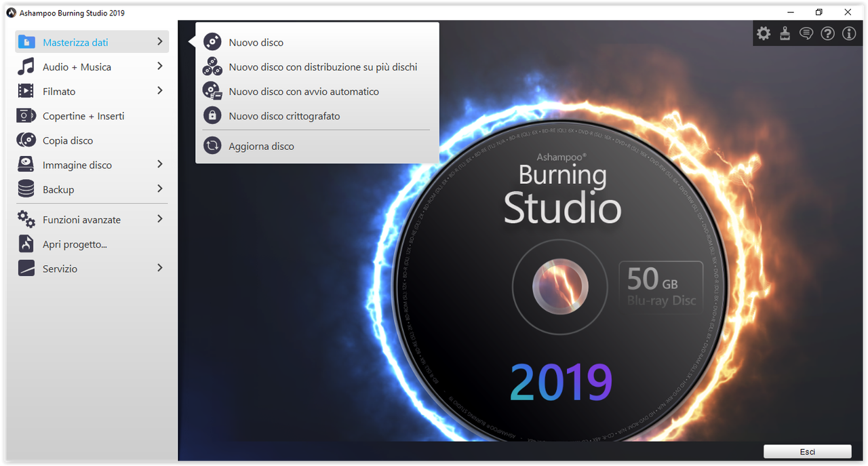Expand the Audio + Musica arrow
868x466 pixels.
[160, 66]
